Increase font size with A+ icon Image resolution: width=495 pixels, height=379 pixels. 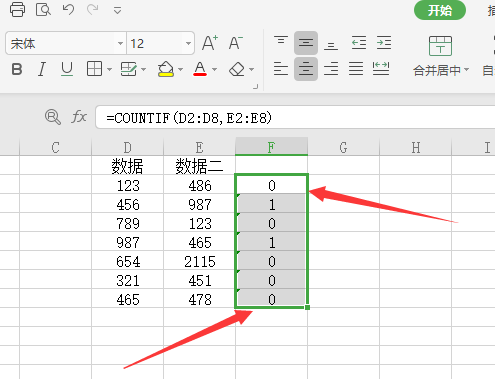click(210, 43)
